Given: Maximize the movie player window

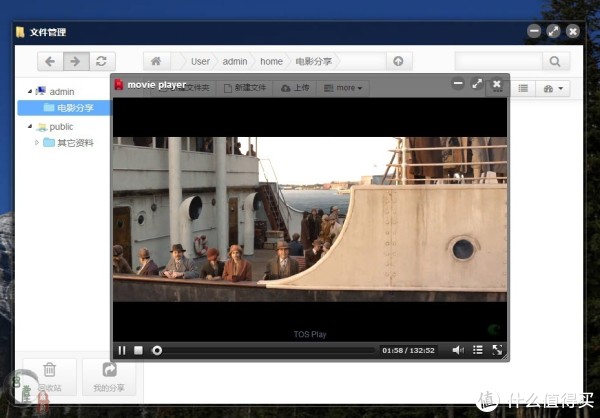Looking at the screenshot, I should 477,83.
